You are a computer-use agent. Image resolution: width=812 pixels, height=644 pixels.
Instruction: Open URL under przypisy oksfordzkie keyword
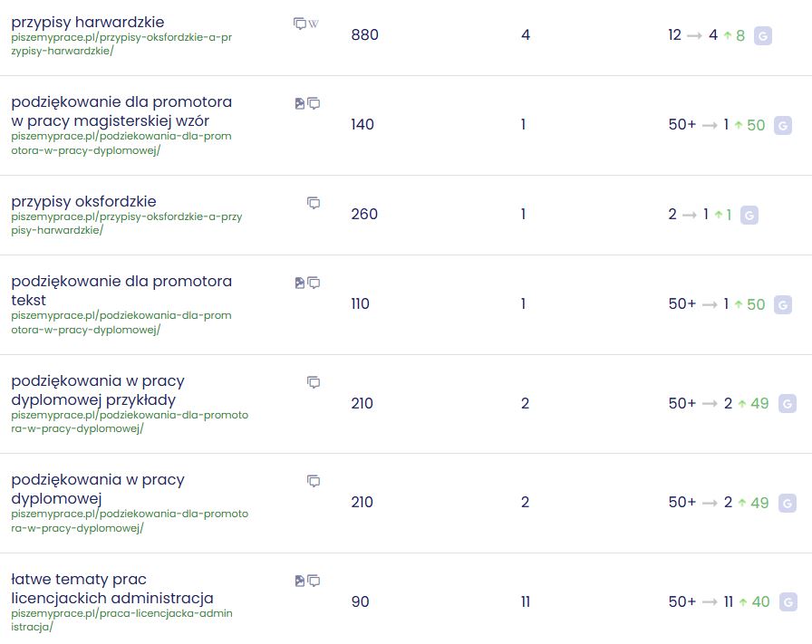click(126, 223)
